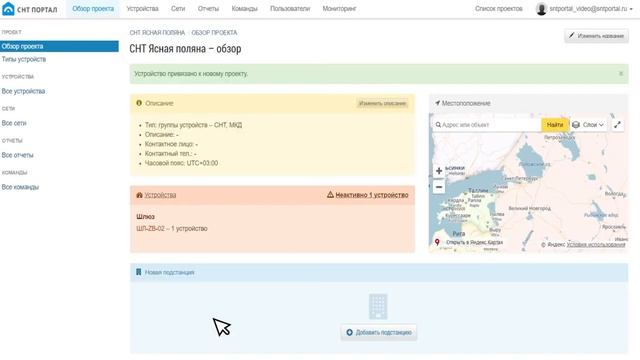
Task: Open Все команды in the sidebar
Action: 20,187
